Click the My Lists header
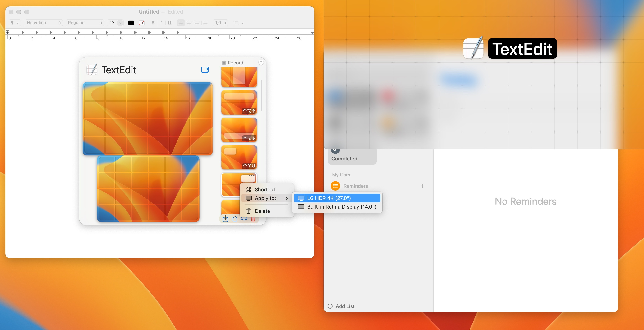The image size is (644, 330). coord(341,175)
